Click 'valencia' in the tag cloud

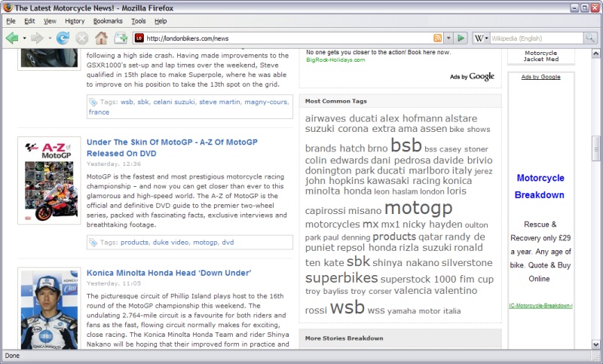click(413, 291)
